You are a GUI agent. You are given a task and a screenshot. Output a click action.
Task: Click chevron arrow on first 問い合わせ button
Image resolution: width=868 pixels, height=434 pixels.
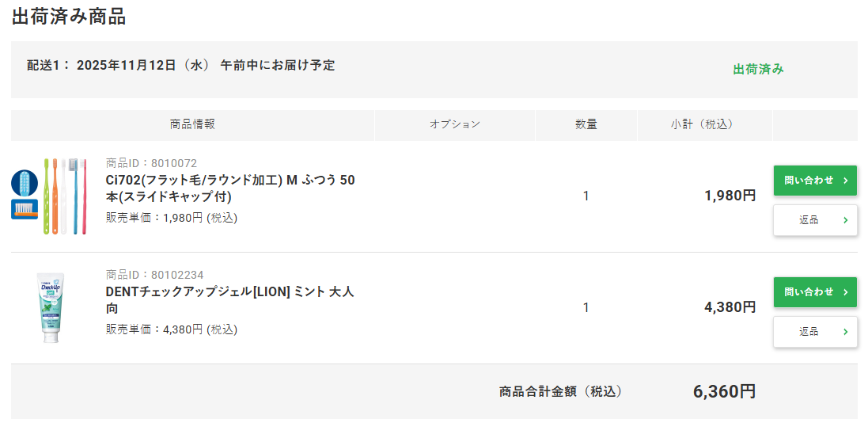(845, 181)
